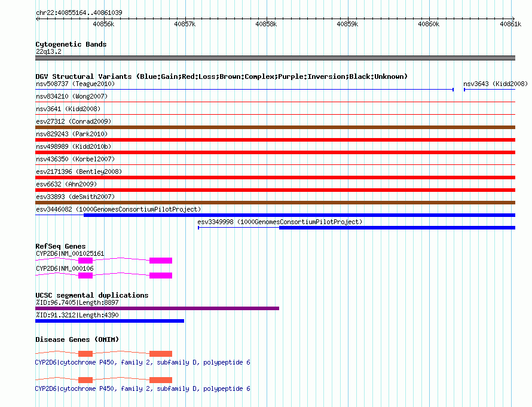Select the nsv3643 (Kidd2008) variant label

pyautogui.click(x=496, y=84)
